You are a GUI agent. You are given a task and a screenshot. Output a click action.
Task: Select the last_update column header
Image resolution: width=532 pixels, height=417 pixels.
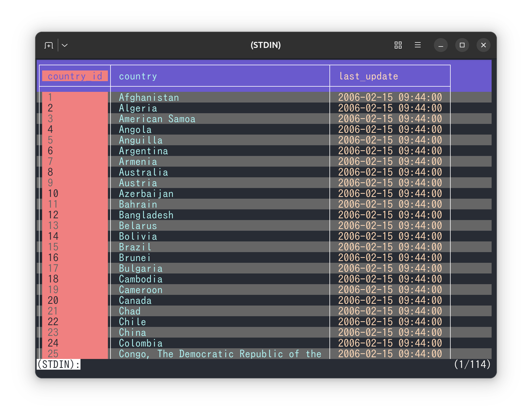point(368,76)
